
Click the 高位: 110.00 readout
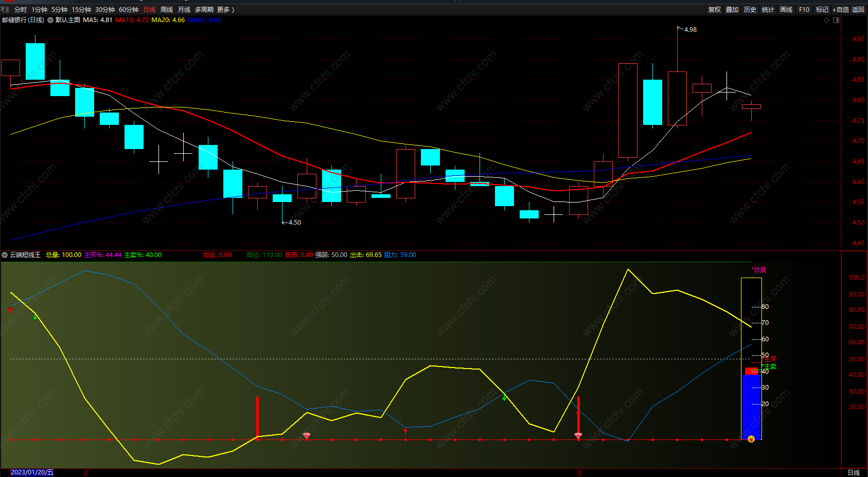264,255
